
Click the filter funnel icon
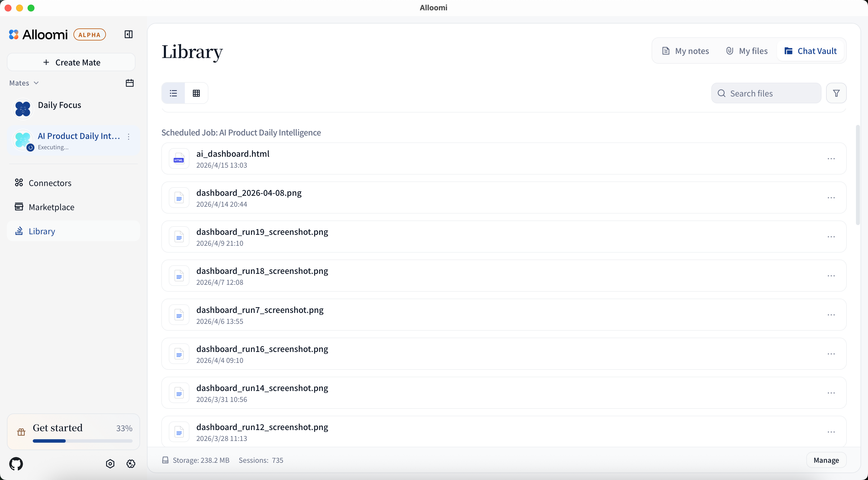coord(836,93)
